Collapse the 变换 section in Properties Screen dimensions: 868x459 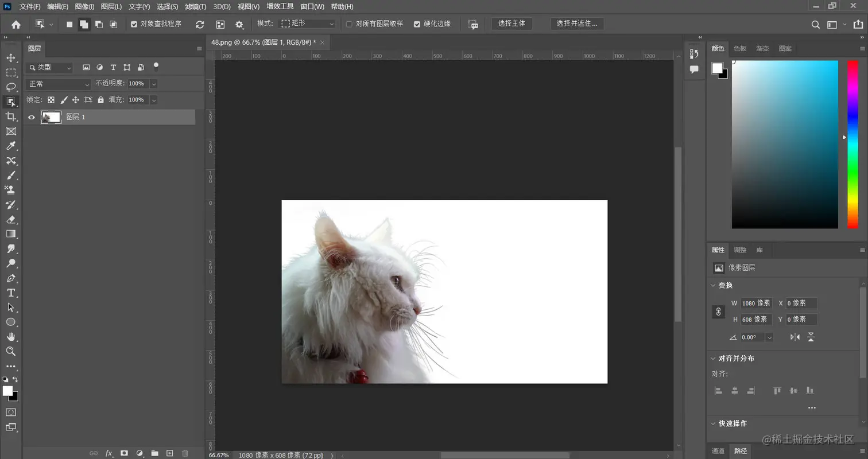(712, 285)
